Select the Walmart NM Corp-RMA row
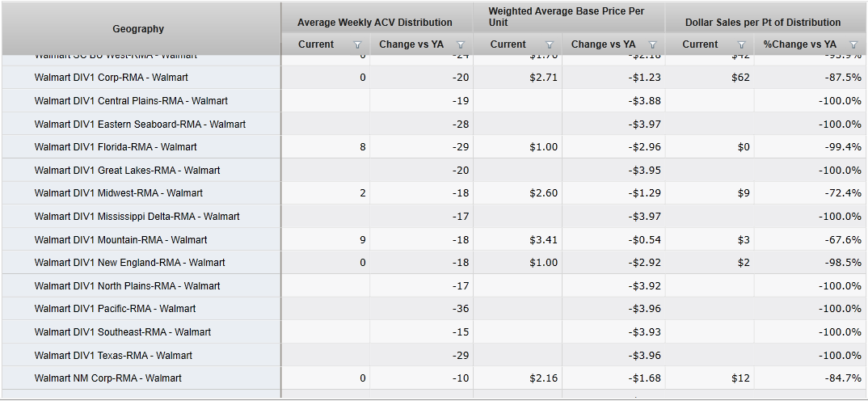This screenshot has height=401, width=868. pyautogui.click(x=108, y=378)
